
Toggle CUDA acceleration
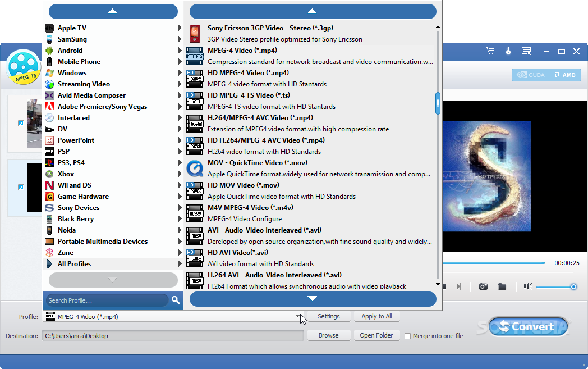(x=531, y=75)
